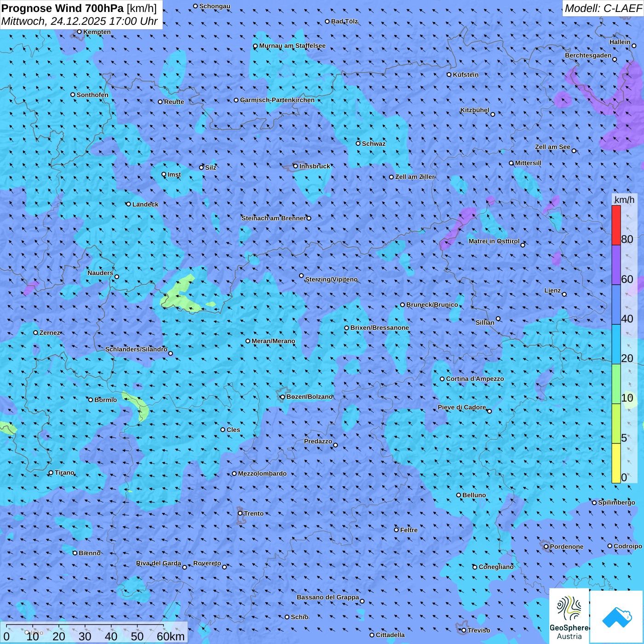This screenshot has width=644, height=644.
Task: Click the Pieve di Cadore label
Action: 461,407
